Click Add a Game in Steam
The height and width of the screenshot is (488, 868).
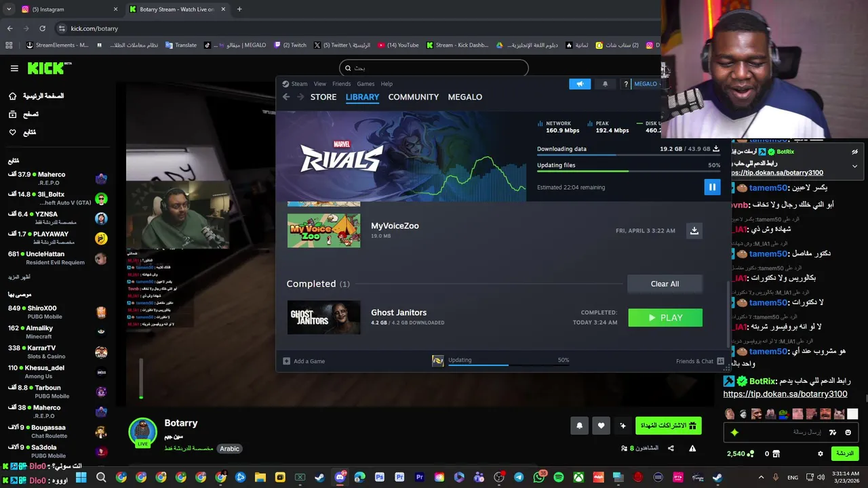click(x=304, y=361)
